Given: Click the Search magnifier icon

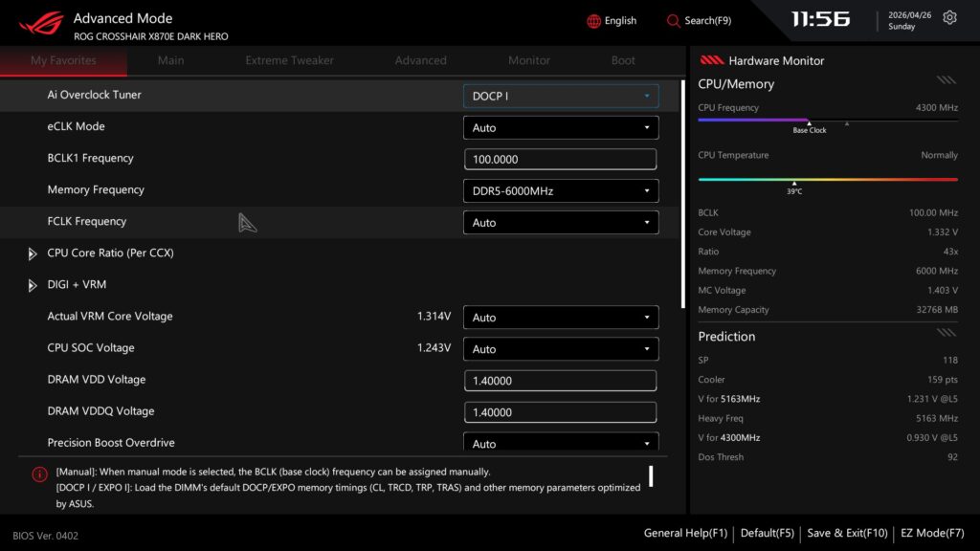Looking at the screenshot, I should pyautogui.click(x=673, y=21).
